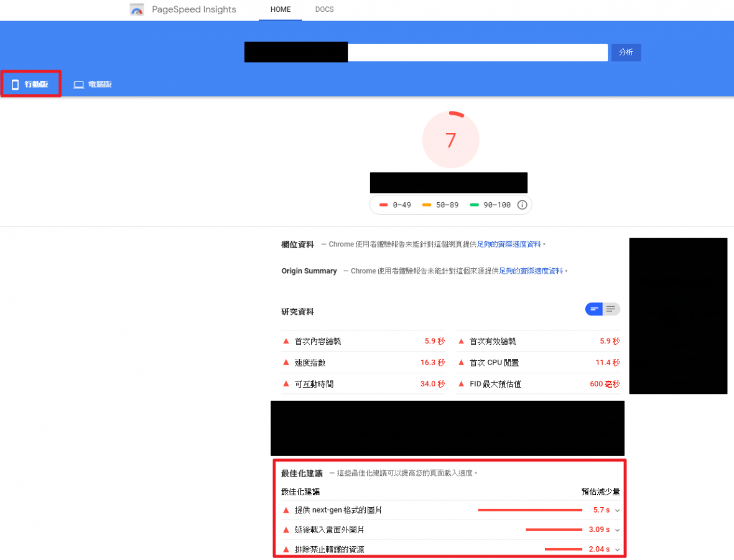
Task: Click the PageSpeed Insights title text
Action: point(194,9)
